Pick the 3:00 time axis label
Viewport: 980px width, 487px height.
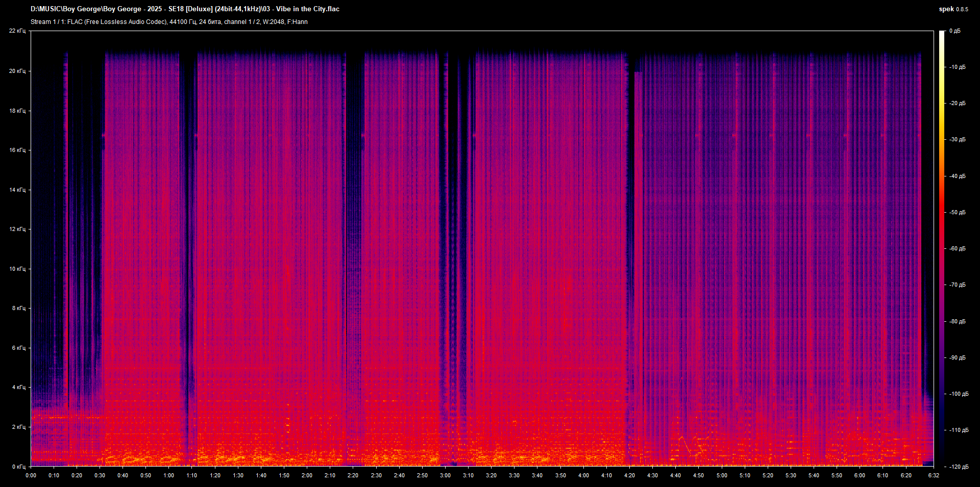[446, 476]
